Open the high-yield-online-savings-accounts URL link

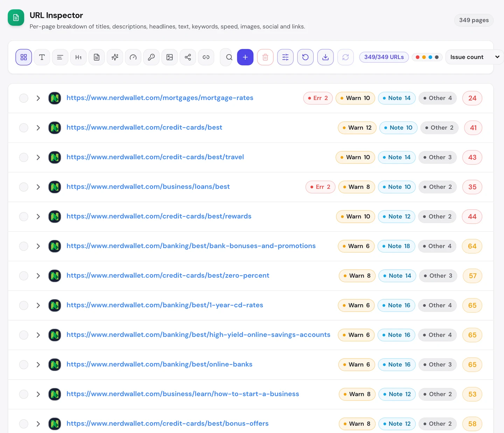[x=198, y=335]
